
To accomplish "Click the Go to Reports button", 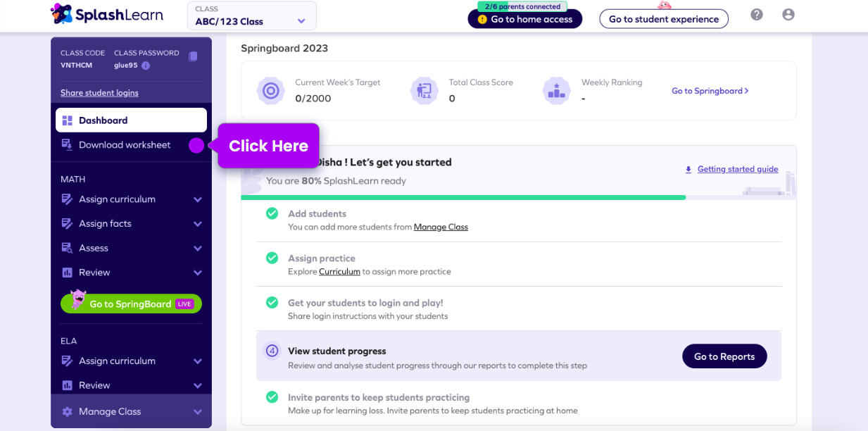I will 724,356.
